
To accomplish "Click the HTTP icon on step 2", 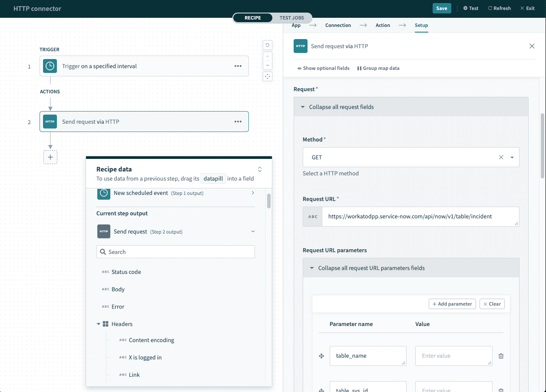I will (50, 122).
